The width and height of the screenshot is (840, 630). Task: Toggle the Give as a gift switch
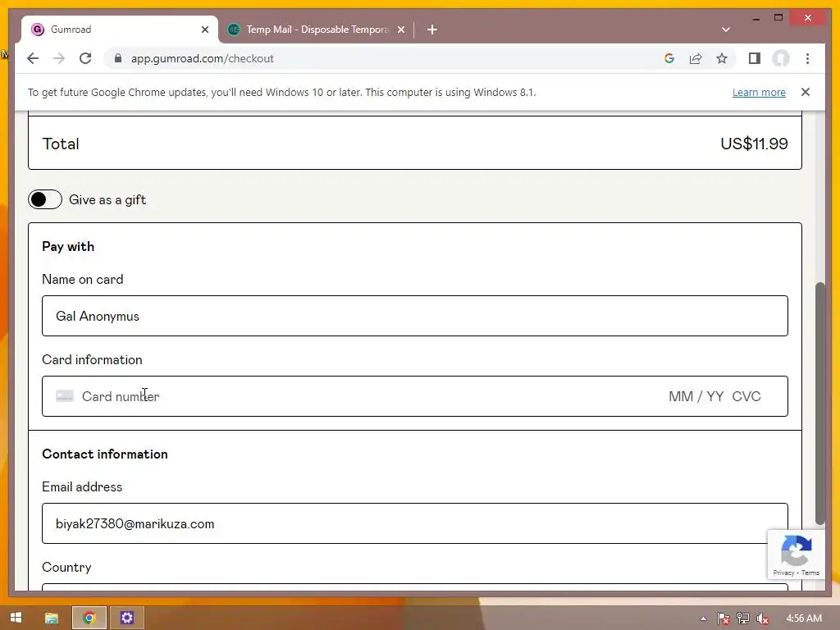[45, 199]
